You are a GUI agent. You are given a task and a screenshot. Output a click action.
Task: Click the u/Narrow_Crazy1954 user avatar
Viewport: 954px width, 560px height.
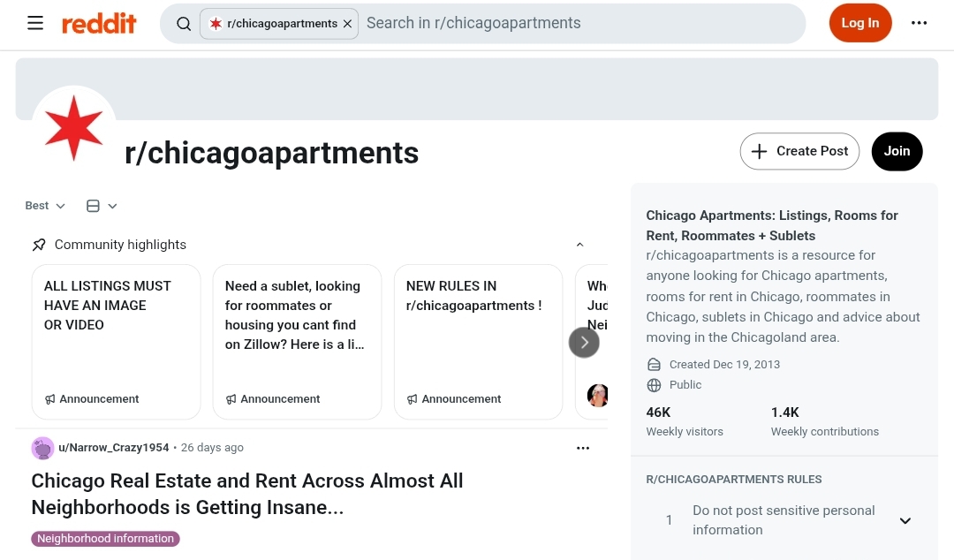click(42, 448)
